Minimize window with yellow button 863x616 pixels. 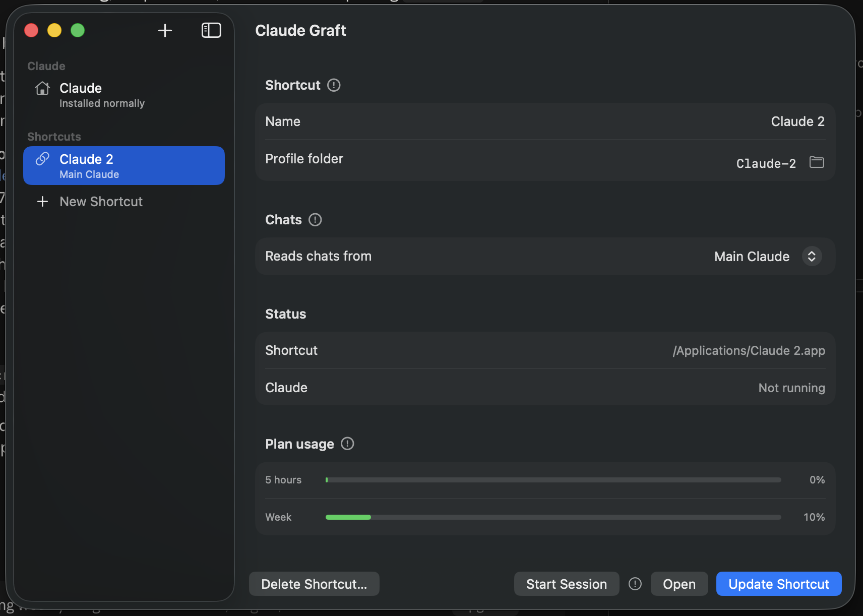tap(54, 30)
